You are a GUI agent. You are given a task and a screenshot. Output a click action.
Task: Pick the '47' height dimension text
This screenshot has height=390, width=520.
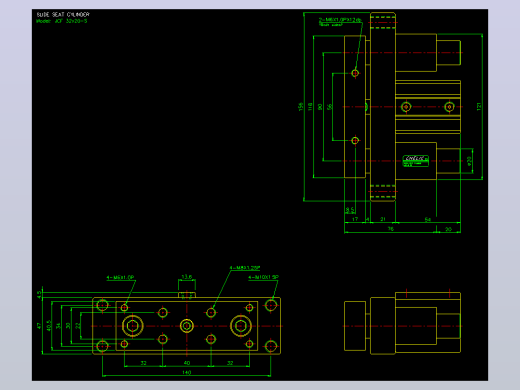point(39,326)
